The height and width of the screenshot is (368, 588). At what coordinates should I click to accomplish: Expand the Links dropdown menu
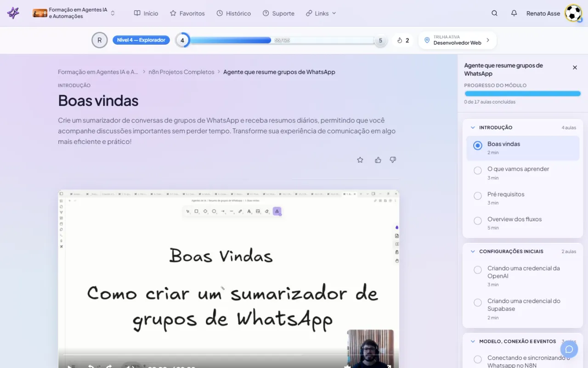(x=321, y=13)
